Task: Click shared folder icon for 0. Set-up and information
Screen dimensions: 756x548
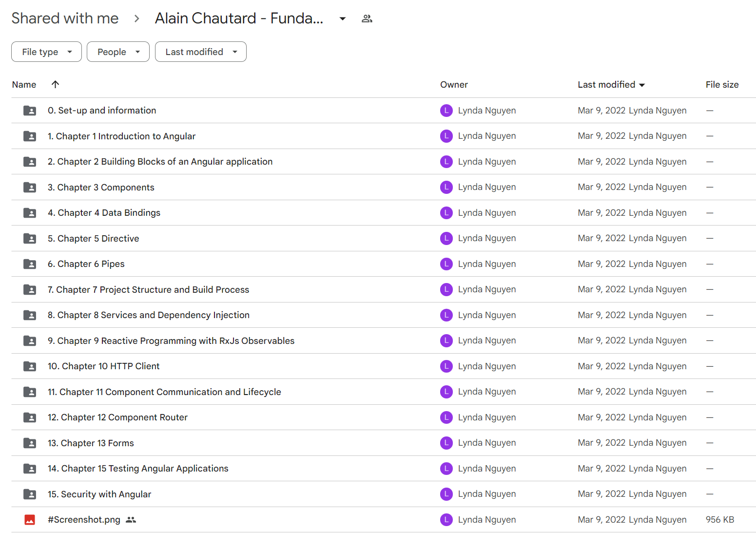Action: click(30, 111)
